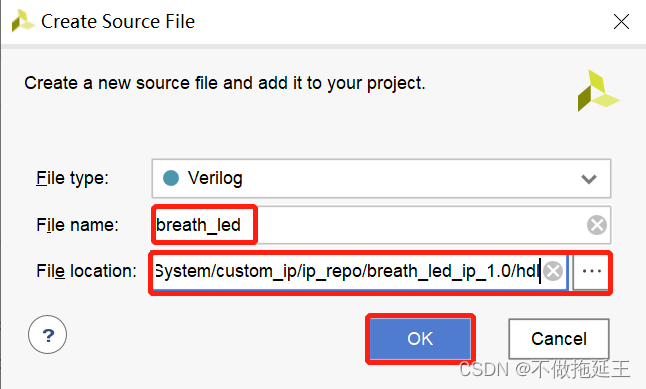Click the Create Source File title text
The image size is (646, 389).
point(118,21)
